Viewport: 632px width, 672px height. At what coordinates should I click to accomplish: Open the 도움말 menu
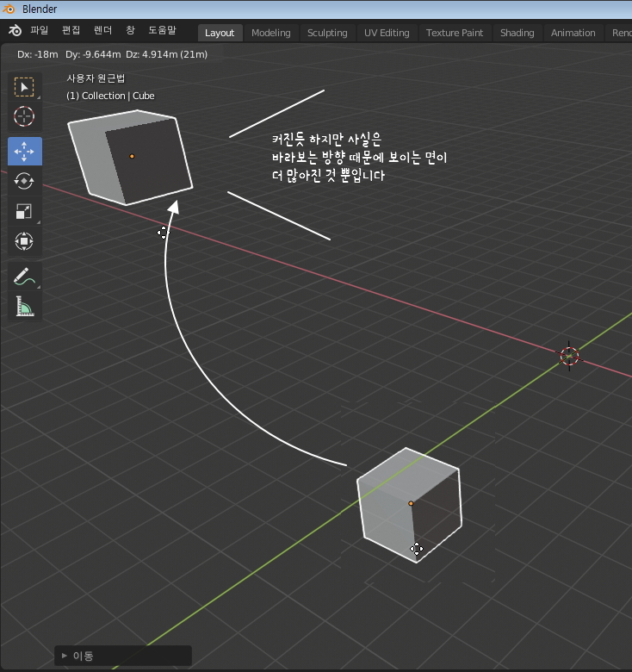tap(162, 30)
